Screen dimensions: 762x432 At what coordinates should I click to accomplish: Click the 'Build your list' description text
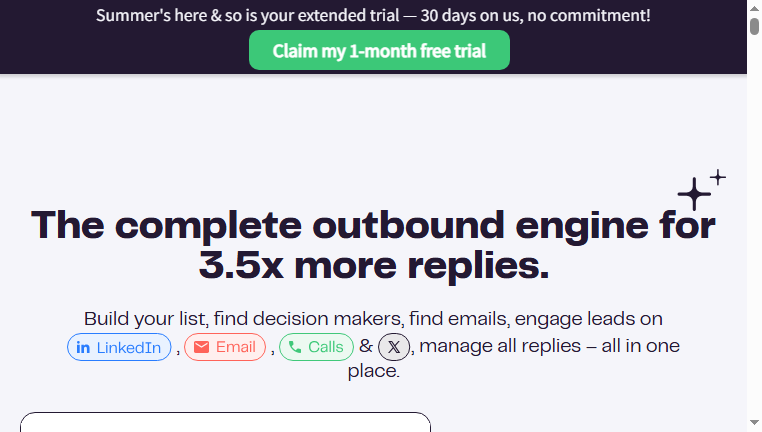(x=373, y=319)
